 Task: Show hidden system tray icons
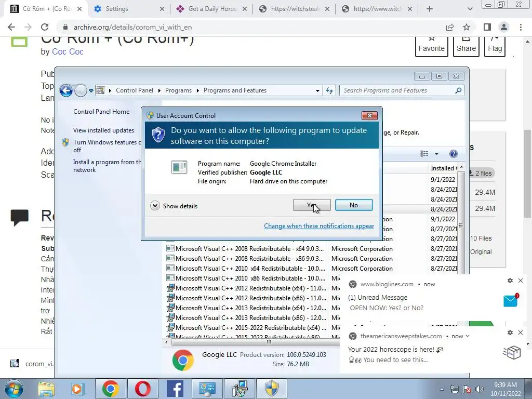(x=442, y=389)
